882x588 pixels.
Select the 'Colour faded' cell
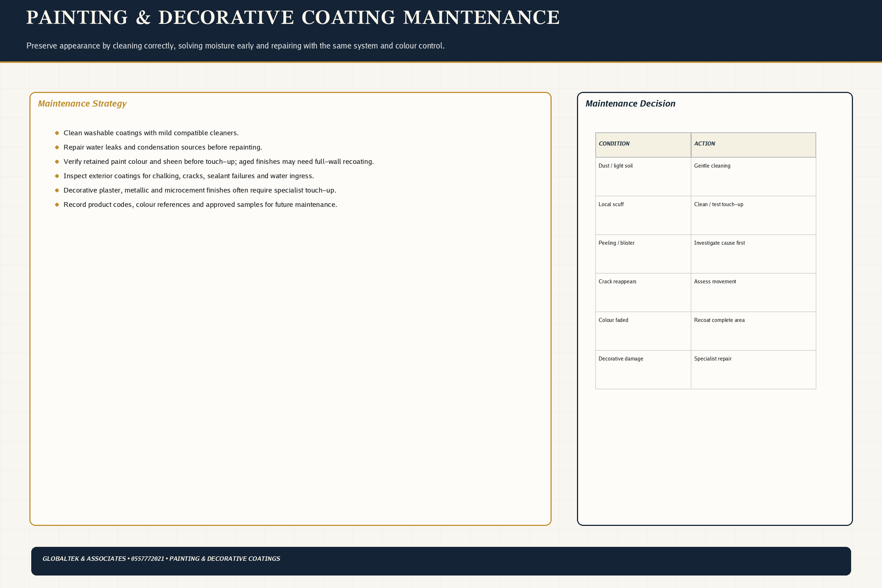pyautogui.click(x=643, y=331)
